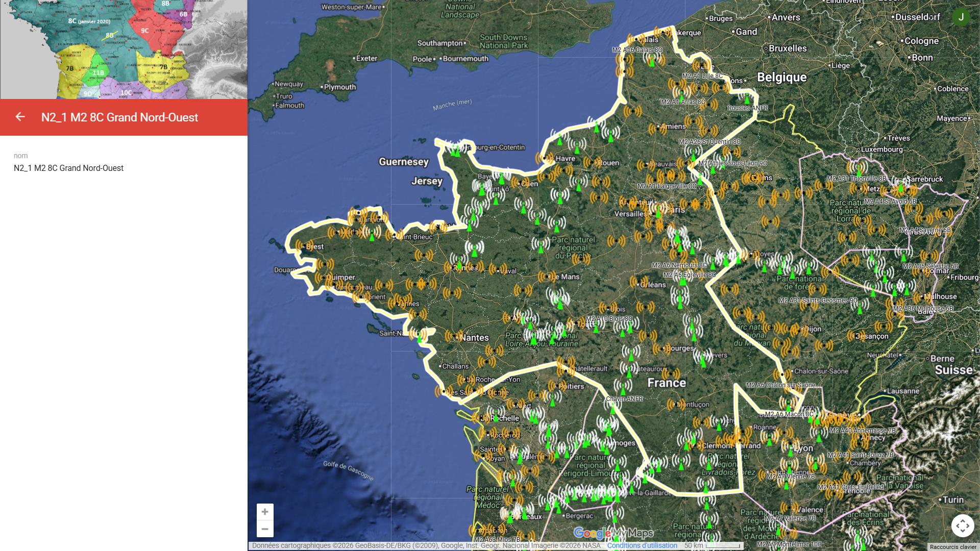Open the Conditions d'utilisation link
The height and width of the screenshot is (551, 980).
tap(642, 545)
